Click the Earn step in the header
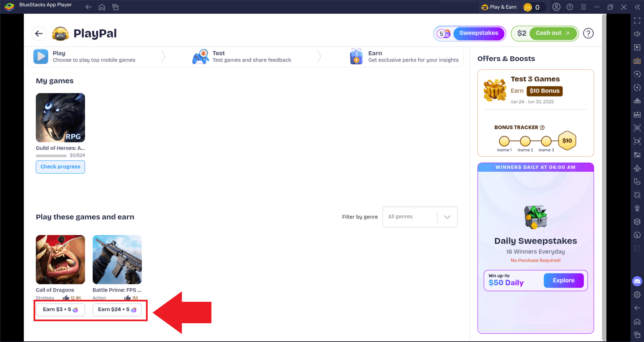 [x=404, y=56]
